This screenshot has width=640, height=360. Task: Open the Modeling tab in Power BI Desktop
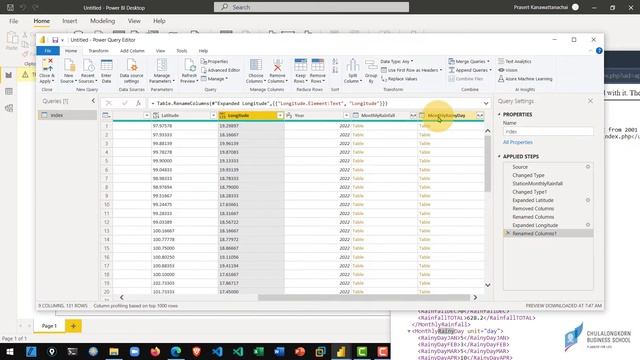coord(102,21)
